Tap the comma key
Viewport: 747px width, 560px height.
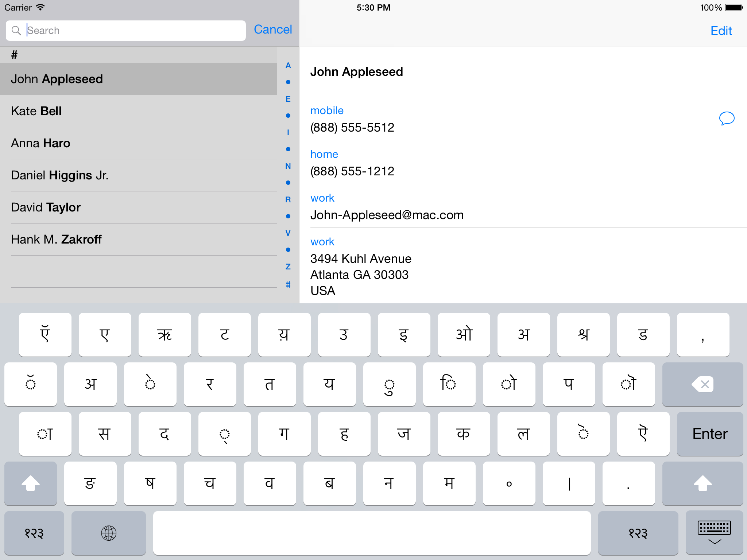click(x=703, y=335)
